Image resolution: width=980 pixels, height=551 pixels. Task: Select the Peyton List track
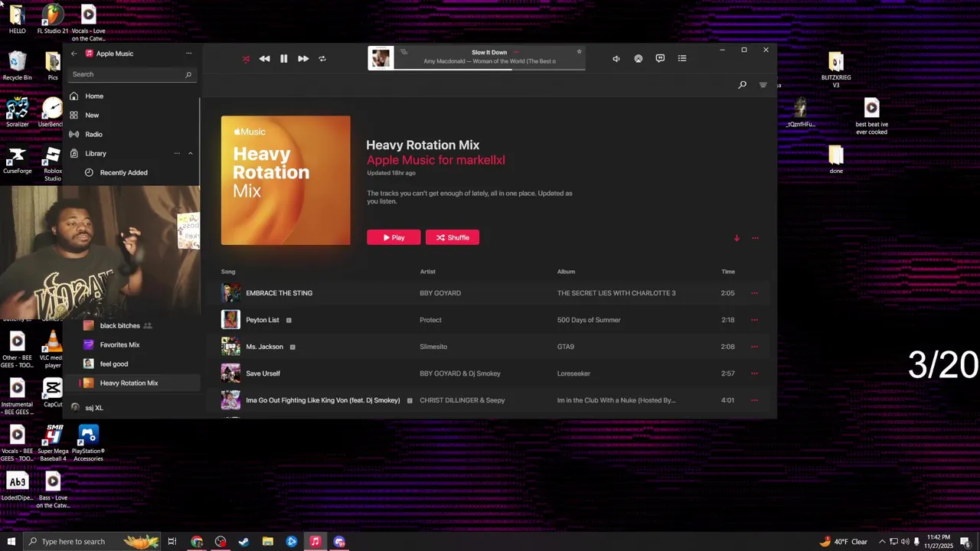tap(490, 320)
